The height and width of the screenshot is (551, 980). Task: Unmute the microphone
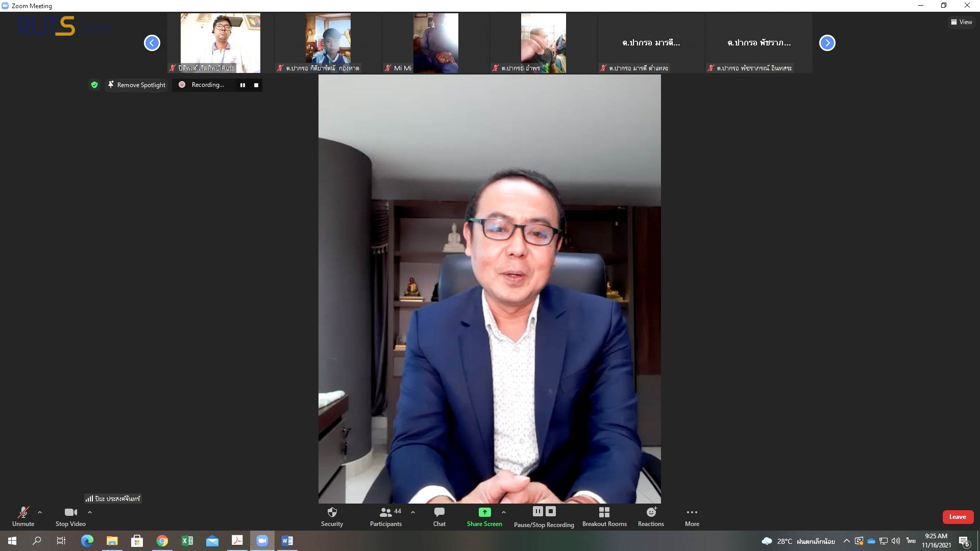click(x=23, y=516)
